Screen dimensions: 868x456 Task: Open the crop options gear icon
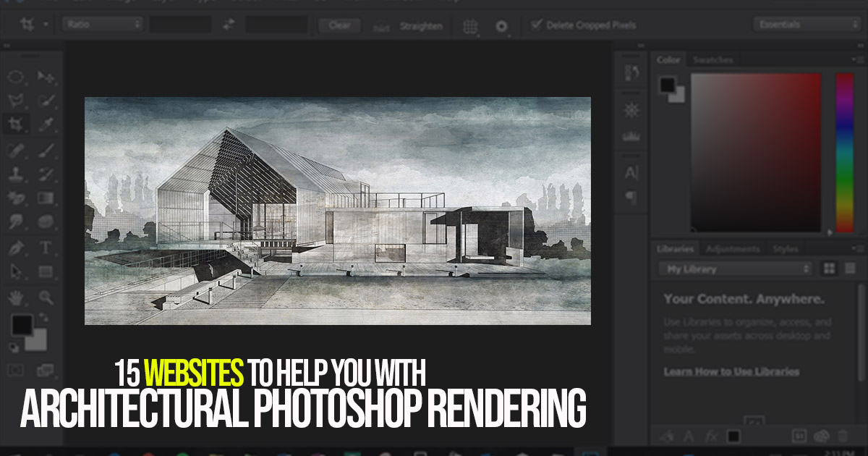(x=501, y=27)
